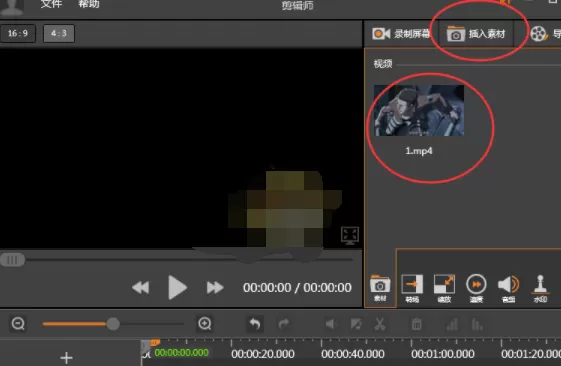Click the export film reel icon

tap(538, 34)
